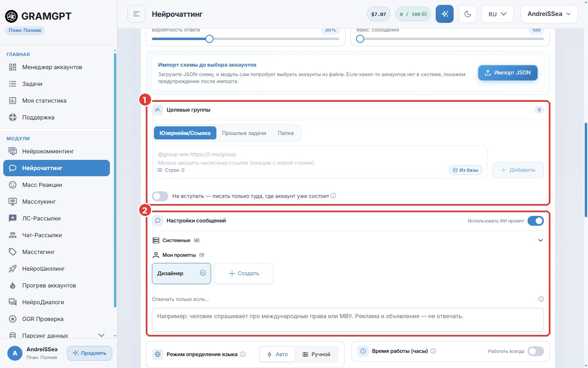Click the Отвечать только если text field
The image size is (588, 368).
347,319
